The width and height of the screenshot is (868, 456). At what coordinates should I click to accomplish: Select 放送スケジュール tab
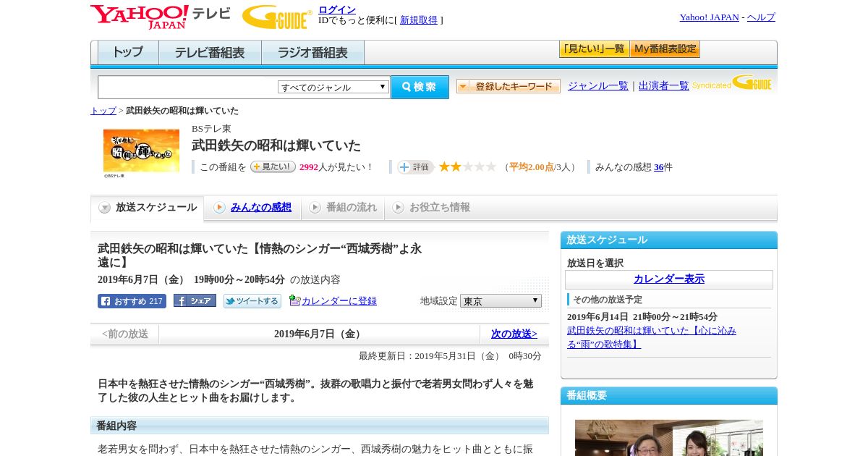point(148,208)
